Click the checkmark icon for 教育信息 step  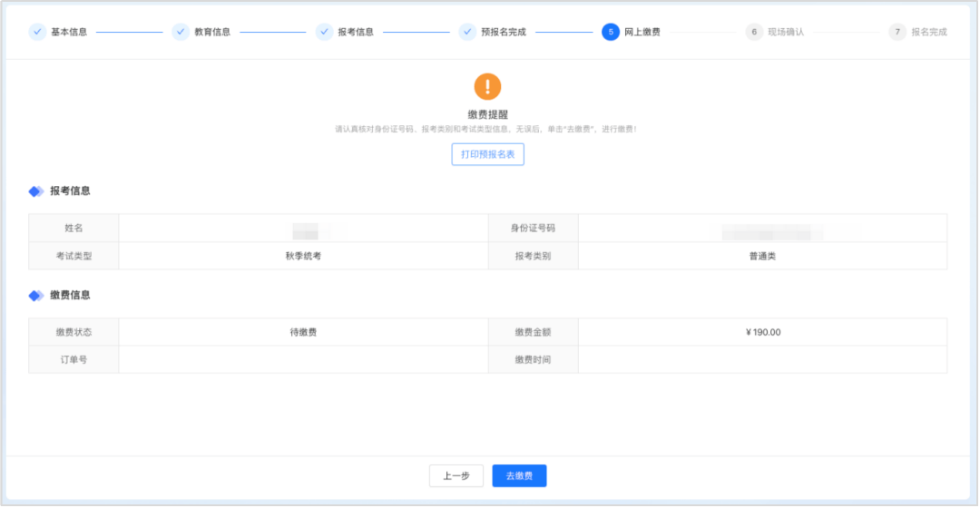(x=181, y=32)
